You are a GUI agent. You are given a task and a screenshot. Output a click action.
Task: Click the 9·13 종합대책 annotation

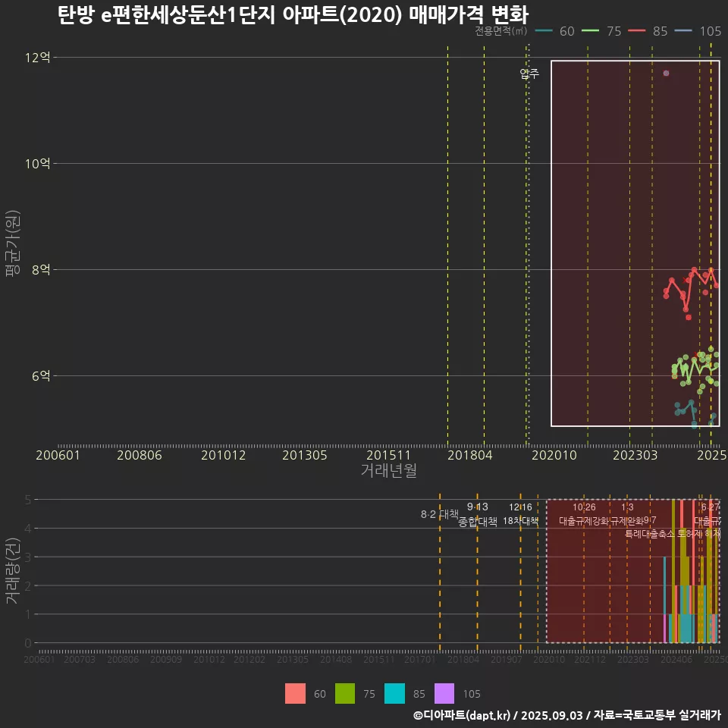click(x=477, y=514)
